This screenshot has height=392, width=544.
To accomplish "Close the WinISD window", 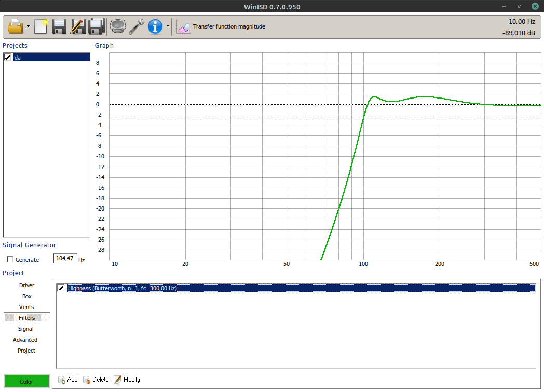I will [535, 6].
